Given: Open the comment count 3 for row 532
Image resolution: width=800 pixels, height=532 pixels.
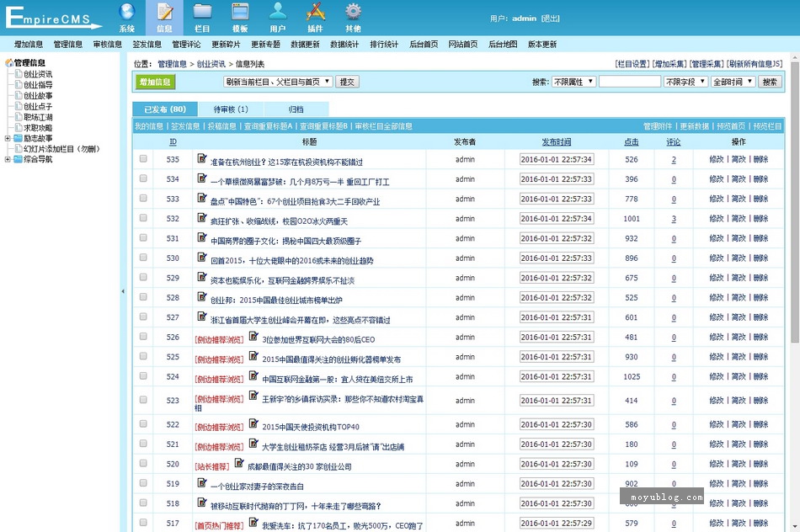Looking at the screenshot, I should (x=674, y=219).
